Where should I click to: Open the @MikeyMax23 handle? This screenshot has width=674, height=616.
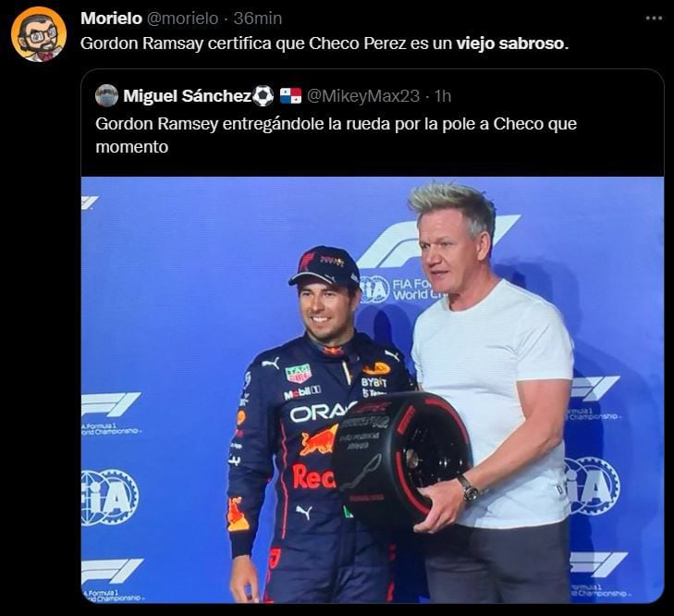tap(363, 96)
